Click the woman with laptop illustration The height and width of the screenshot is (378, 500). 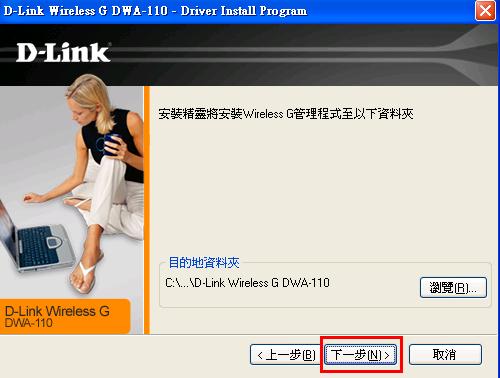[72, 187]
